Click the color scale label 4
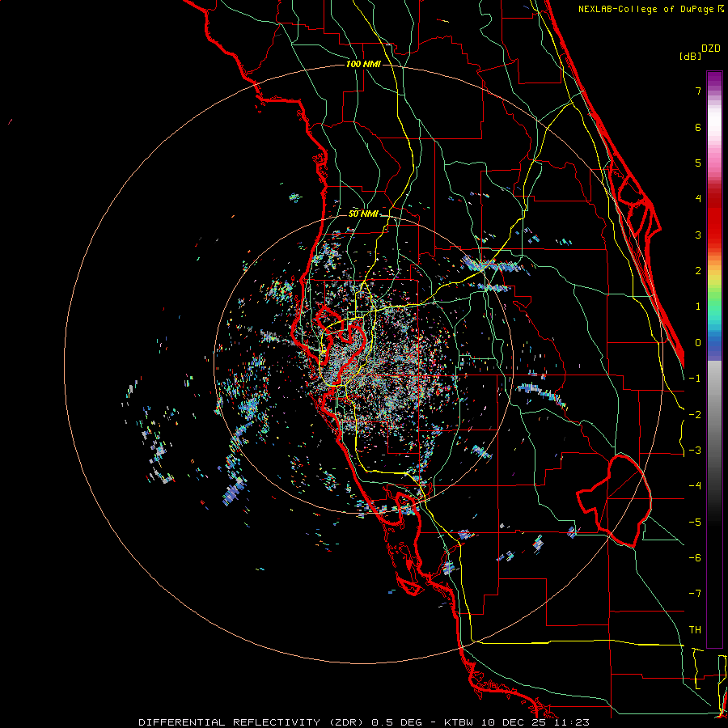 pyautogui.click(x=698, y=199)
